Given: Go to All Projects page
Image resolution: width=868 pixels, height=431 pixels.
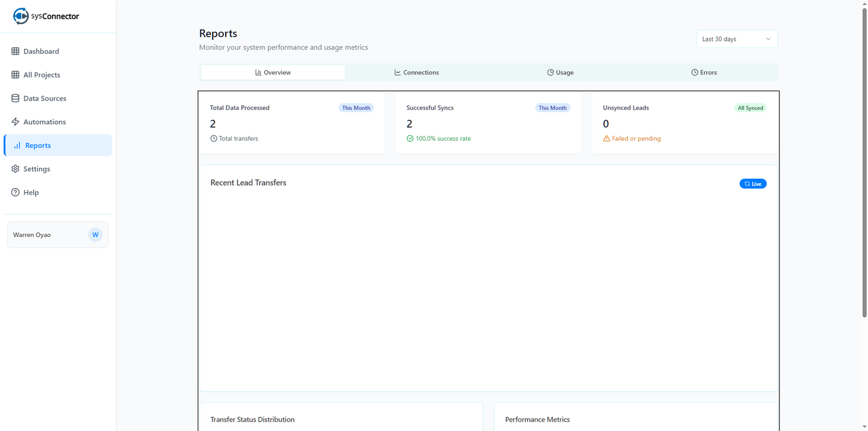Looking at the screenshot, I should tap(42, 75).
